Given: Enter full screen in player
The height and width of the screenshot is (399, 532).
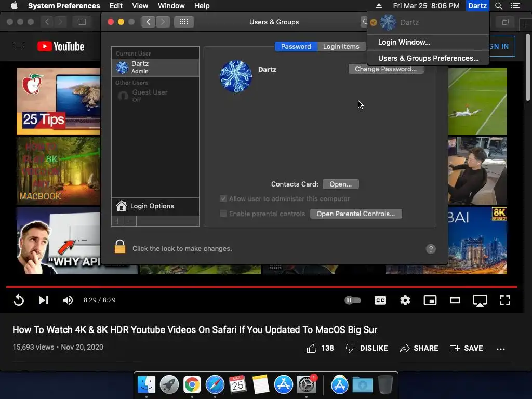Looking at the screenshot, I should coord(505,300).
